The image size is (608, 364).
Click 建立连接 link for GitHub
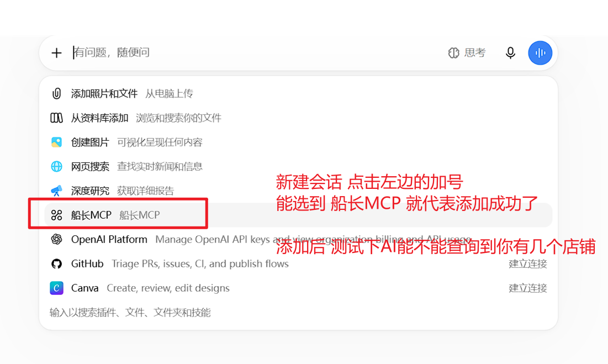(x=528, y=263)
